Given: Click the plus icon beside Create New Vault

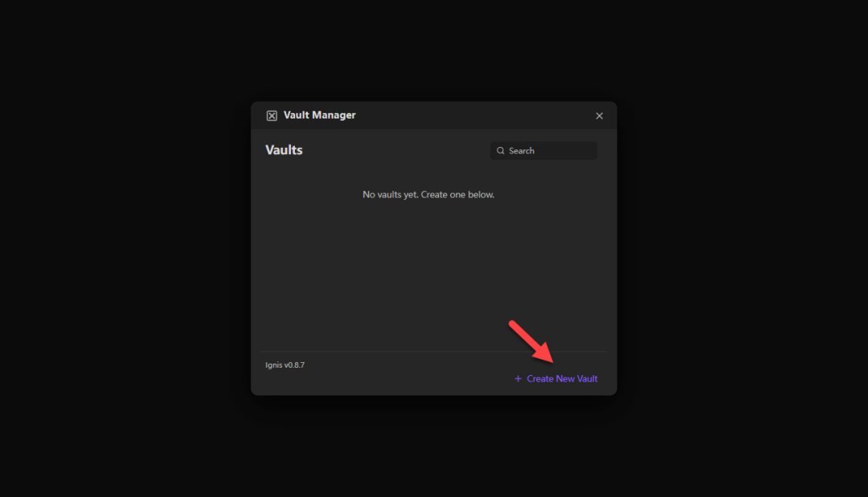Looking at the screenshot, I should (518, 379).
